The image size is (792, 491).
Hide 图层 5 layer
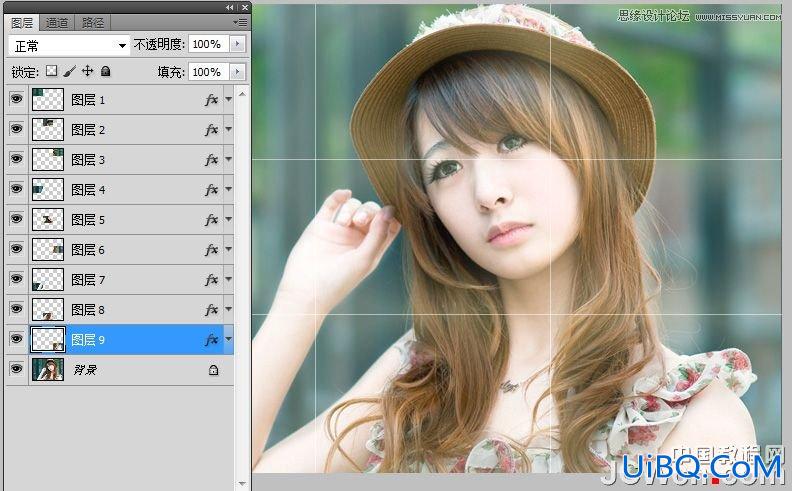coord(17,219)
